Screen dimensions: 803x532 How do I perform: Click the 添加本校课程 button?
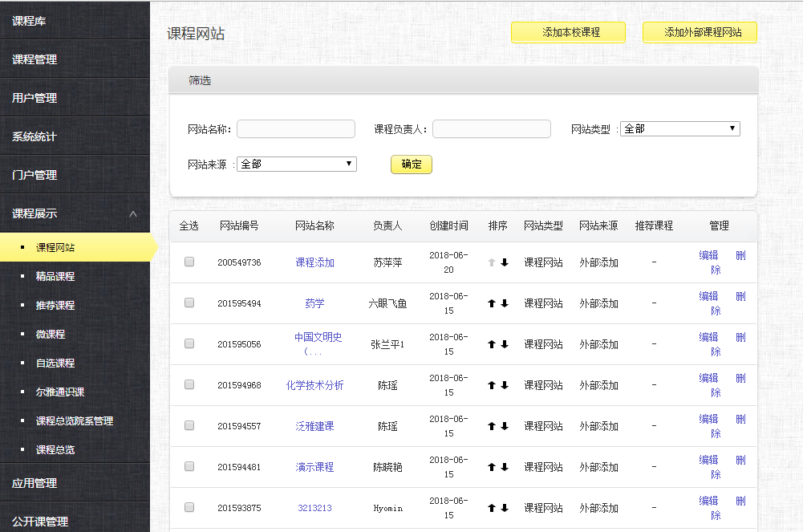567,32
